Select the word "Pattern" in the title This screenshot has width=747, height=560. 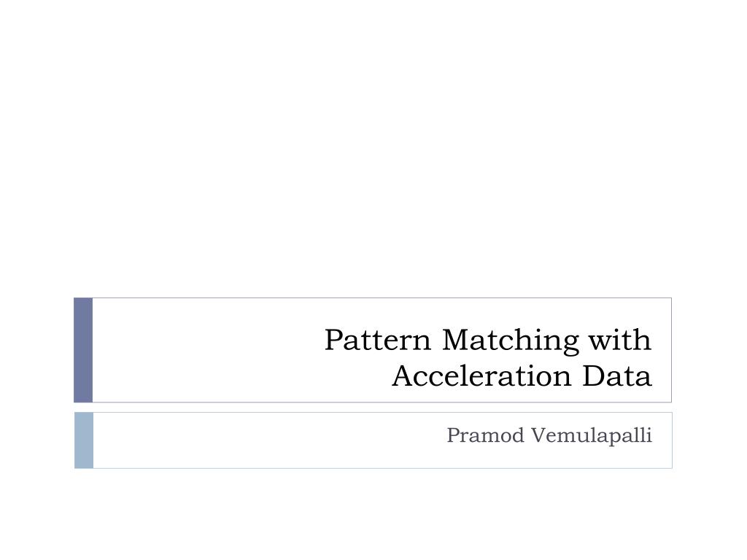[x=378, y=340]
